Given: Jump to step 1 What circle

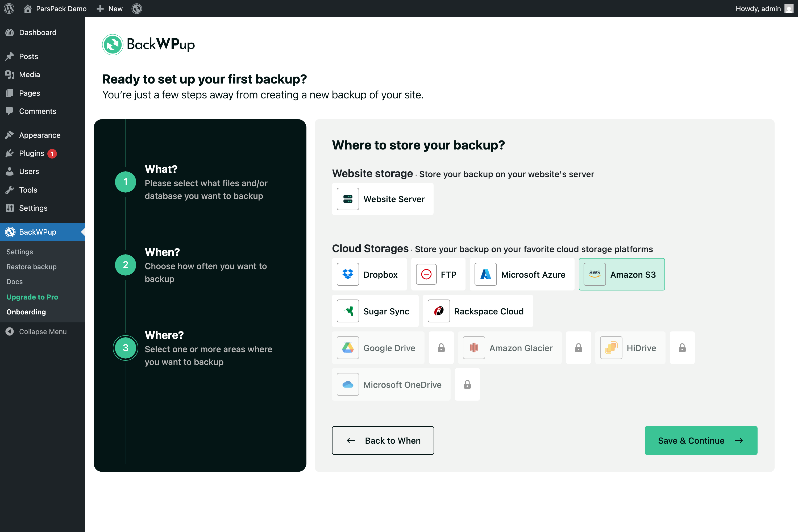Looking at the screenshot, I should [126, 182].
